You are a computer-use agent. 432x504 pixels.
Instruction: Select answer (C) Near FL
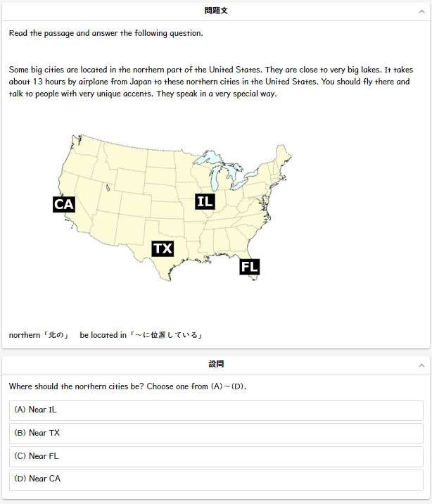[216, 456]
